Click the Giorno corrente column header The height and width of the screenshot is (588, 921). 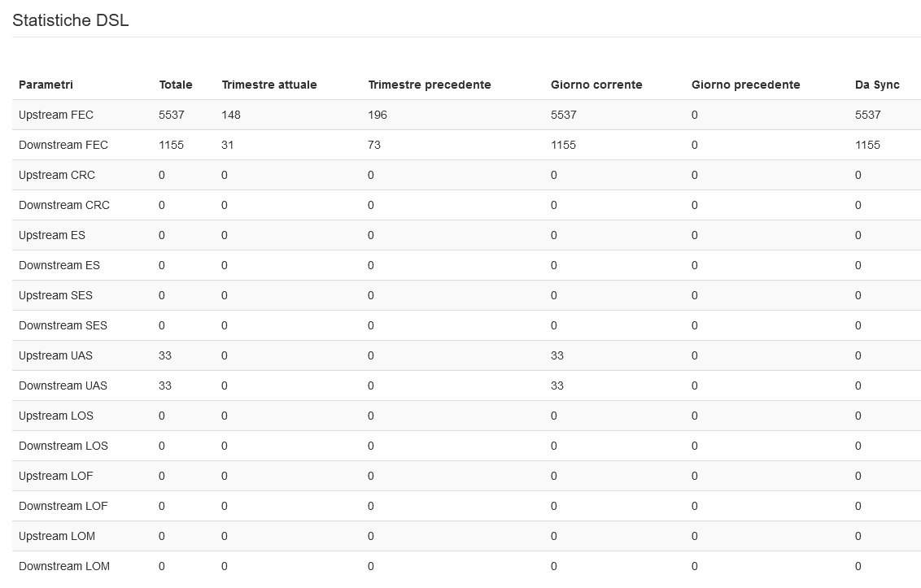(596, 85)
